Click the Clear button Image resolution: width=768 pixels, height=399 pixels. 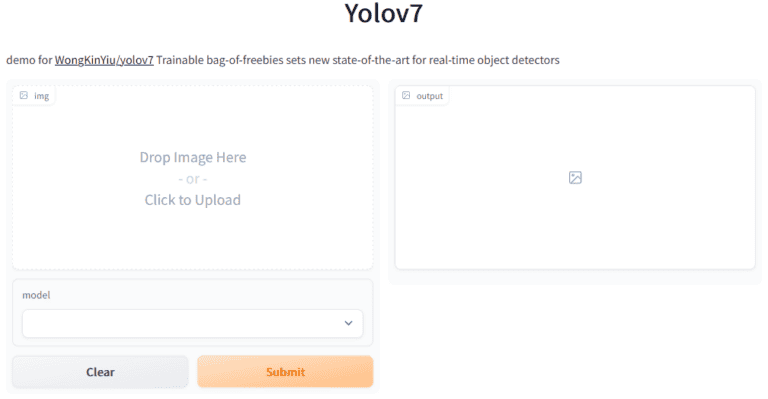tap(100, 372)
